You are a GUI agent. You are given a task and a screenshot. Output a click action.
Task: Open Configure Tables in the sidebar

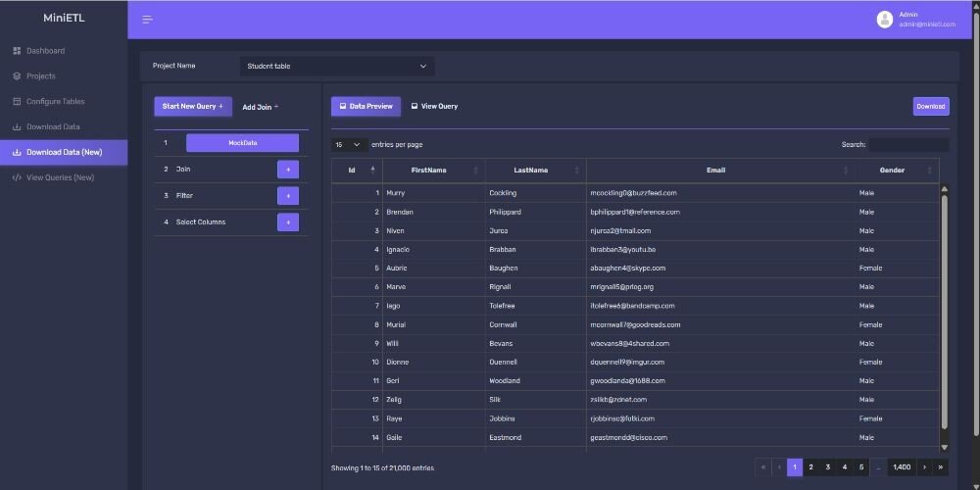tap(55, 101)
